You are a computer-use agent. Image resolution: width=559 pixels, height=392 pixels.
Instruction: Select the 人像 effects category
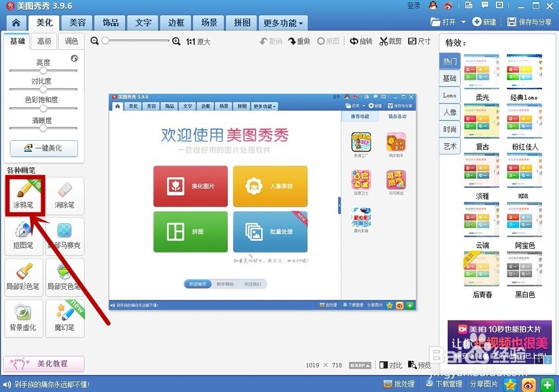449,112
